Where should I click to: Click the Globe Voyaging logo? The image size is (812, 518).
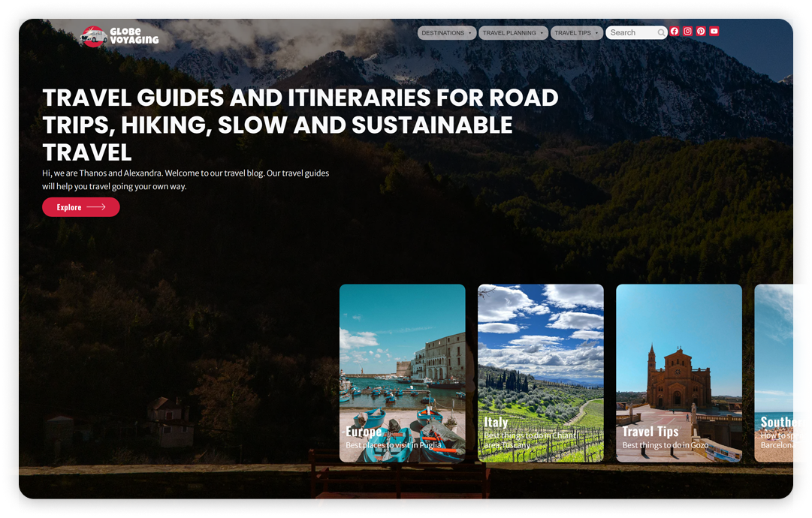tap(119, 35)
